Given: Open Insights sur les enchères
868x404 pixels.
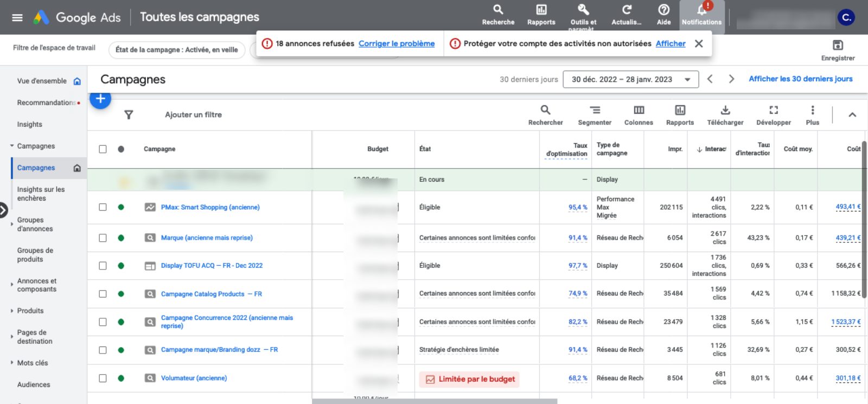Looking at the screenshot, I should coord(41,194).
